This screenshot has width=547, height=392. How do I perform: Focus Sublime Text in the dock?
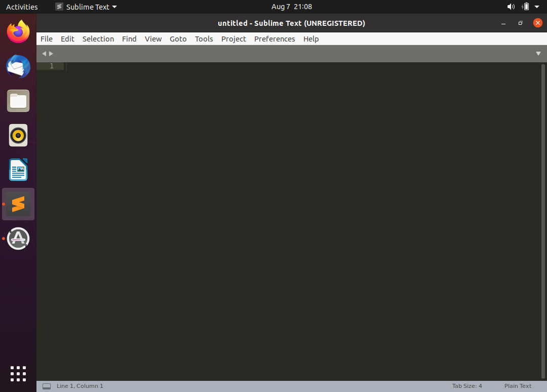[x=18, y=204]
